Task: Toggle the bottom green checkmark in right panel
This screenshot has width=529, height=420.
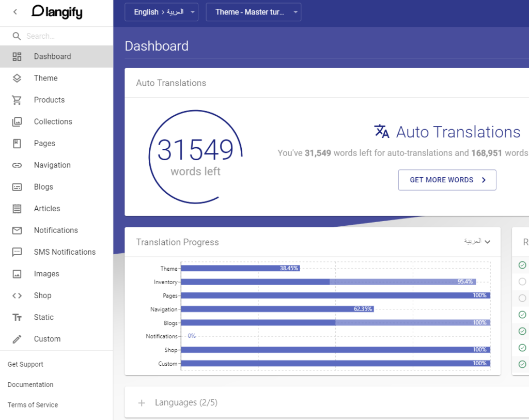Action: [x=522, y=364]
